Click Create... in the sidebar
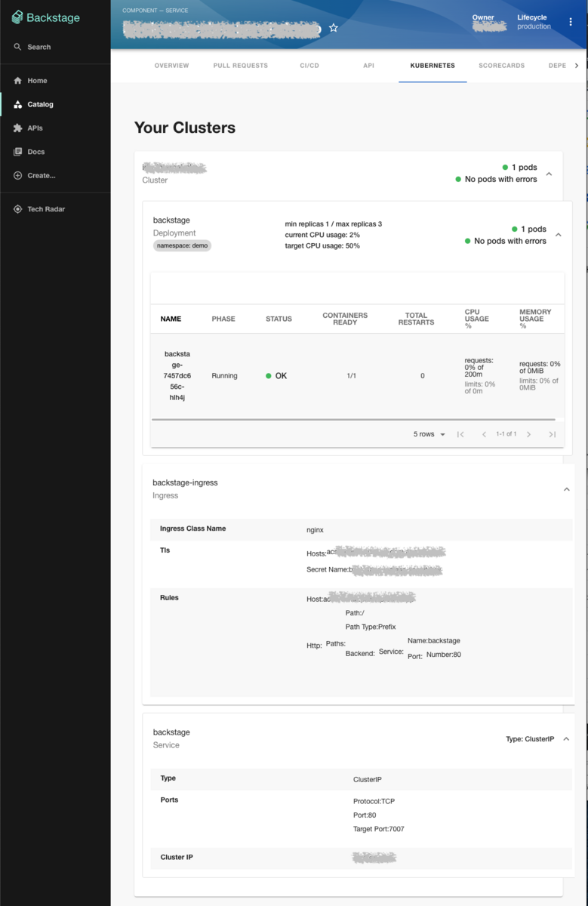Viewport: 588px width, 906px height. (35, 176)
